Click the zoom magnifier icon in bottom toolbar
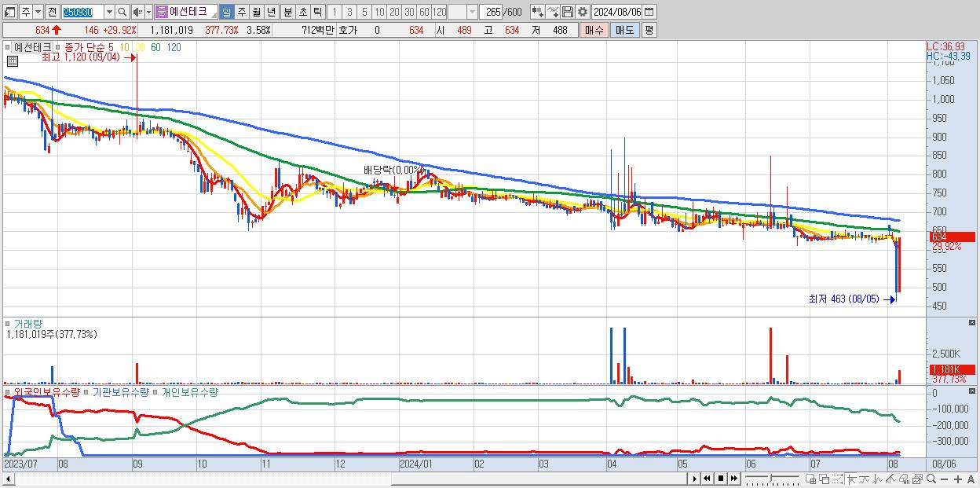 (x=931, y=479)
